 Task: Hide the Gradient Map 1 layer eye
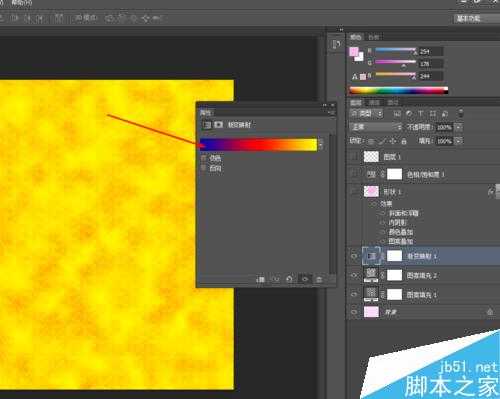point(354,256)
